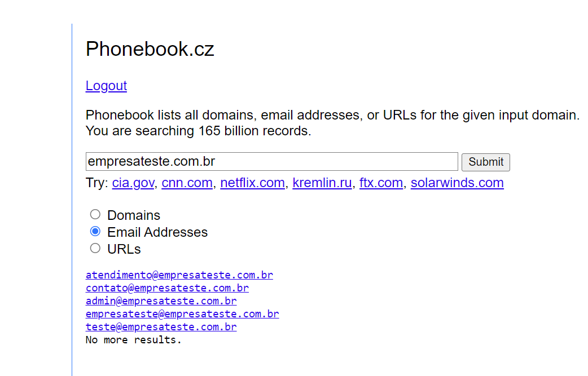This screenshot has height=376, width=588.
Task: Open the kremlin.ru example link
Action: pyautogui.click(x=322, y=183)
